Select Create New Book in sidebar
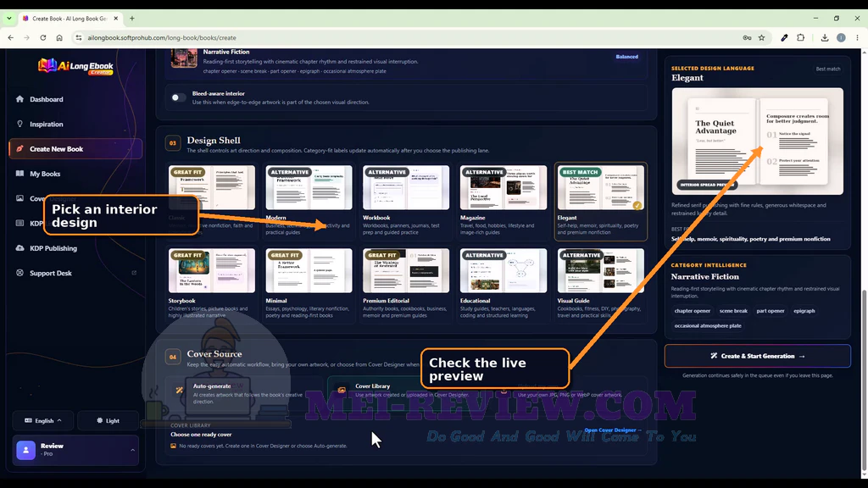This screenshot has height=488, width=868. tap(75, 149)
